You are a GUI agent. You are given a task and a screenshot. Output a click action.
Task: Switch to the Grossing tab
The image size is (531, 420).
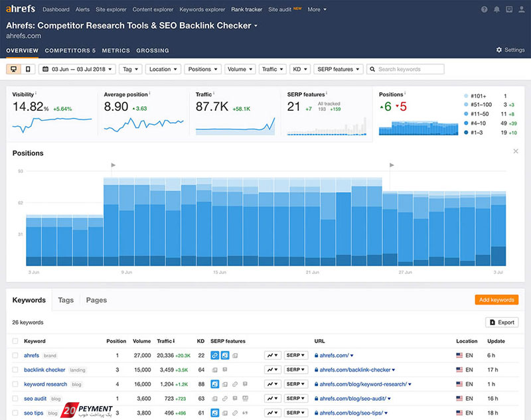coord(153,50)
